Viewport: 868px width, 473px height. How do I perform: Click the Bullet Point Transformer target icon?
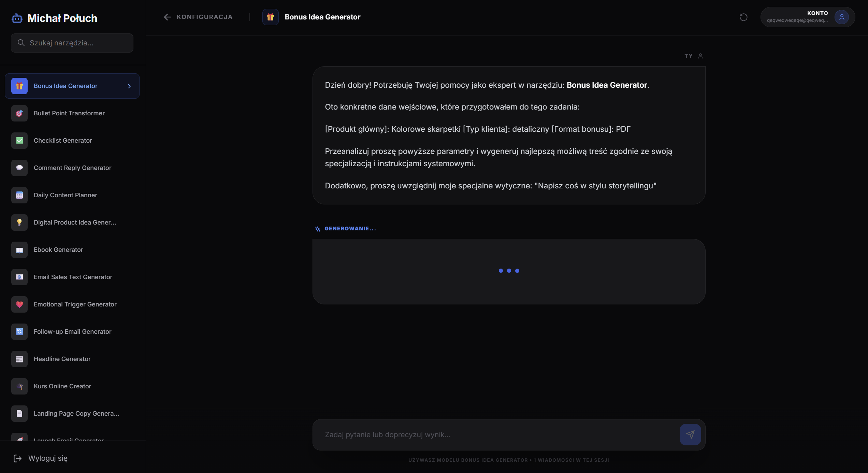click(x=19, y=113)
